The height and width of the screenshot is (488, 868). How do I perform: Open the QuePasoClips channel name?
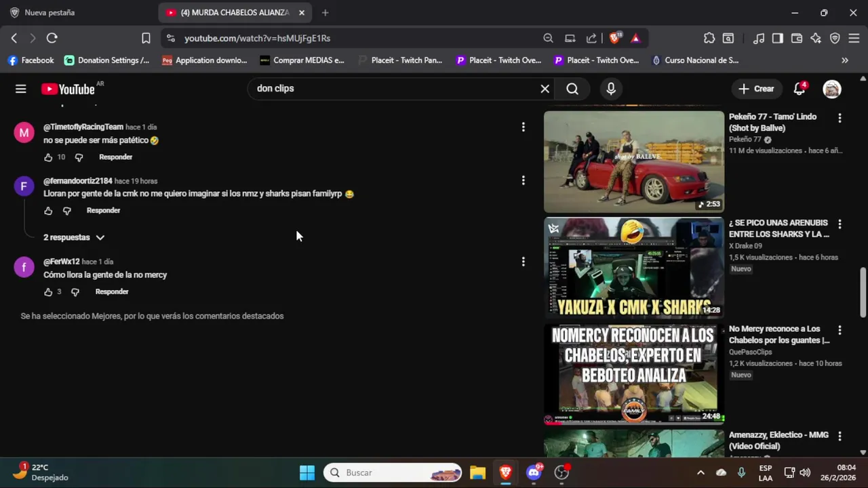pos(751,352)
